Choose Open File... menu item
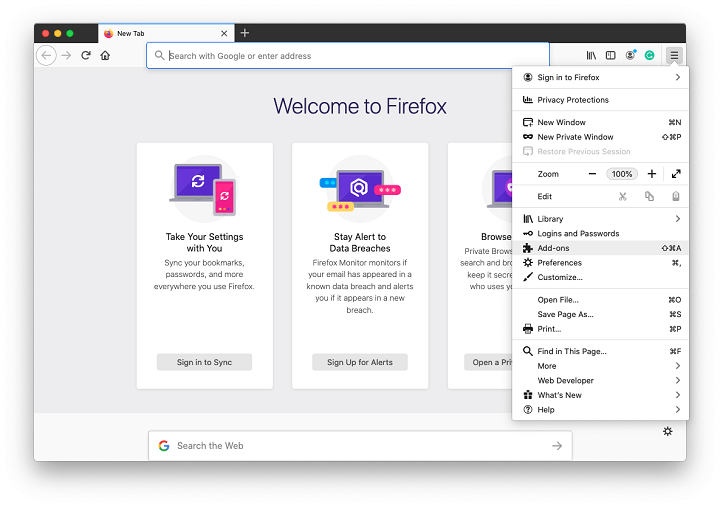 coord(600,300)
